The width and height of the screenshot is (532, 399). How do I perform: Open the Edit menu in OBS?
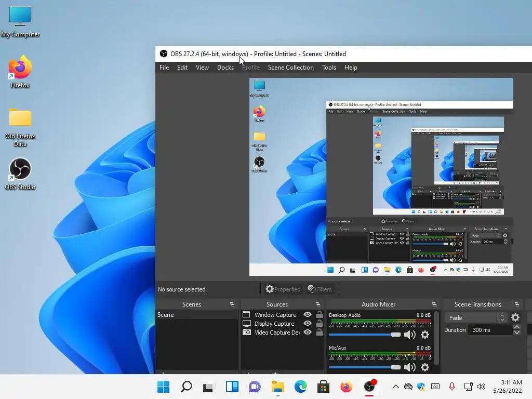click(182, 68)
